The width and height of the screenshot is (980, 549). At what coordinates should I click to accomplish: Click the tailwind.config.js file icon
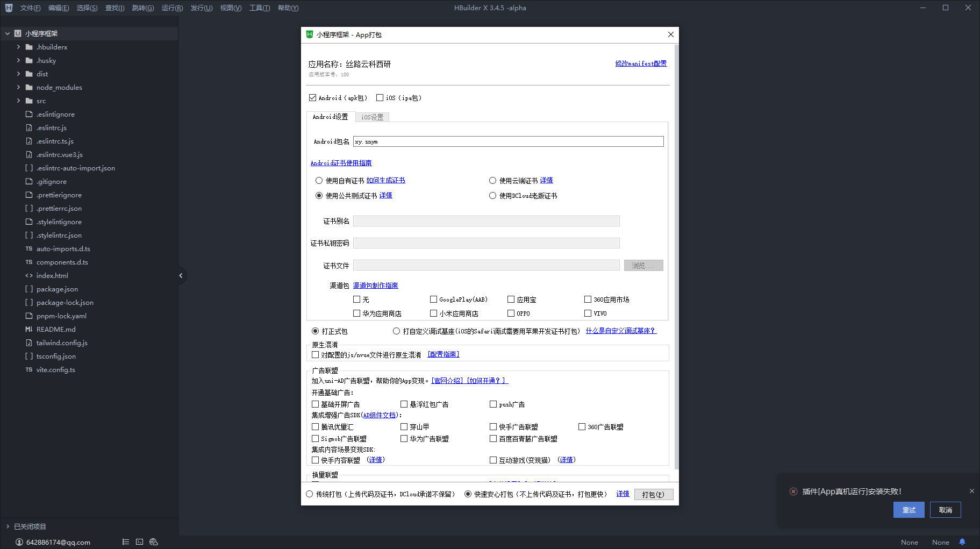[29, 343]
